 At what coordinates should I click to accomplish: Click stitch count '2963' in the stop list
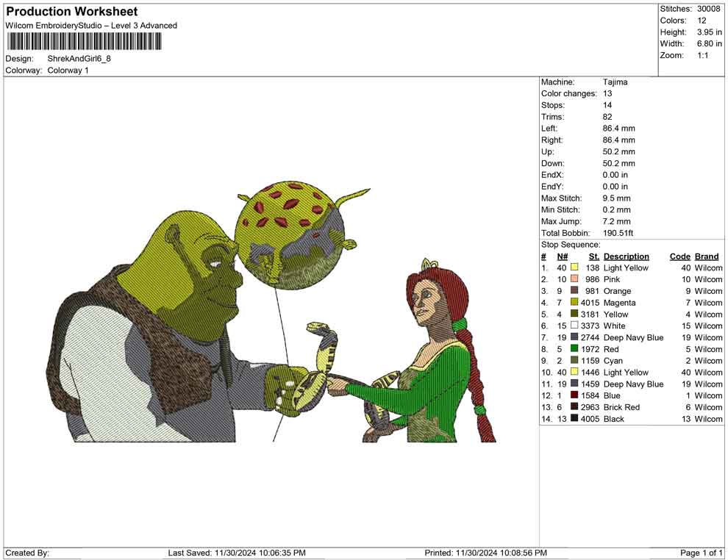(x=590, y=407)
